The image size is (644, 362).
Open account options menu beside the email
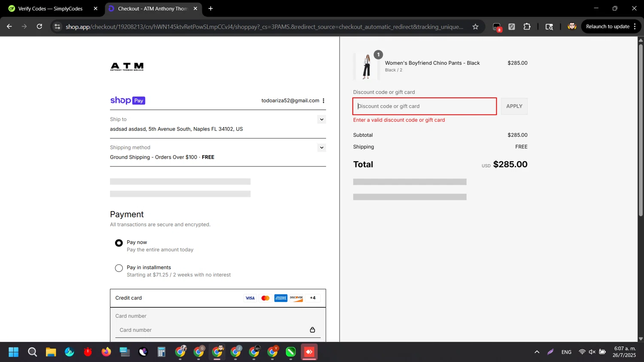tap(324, 101)
